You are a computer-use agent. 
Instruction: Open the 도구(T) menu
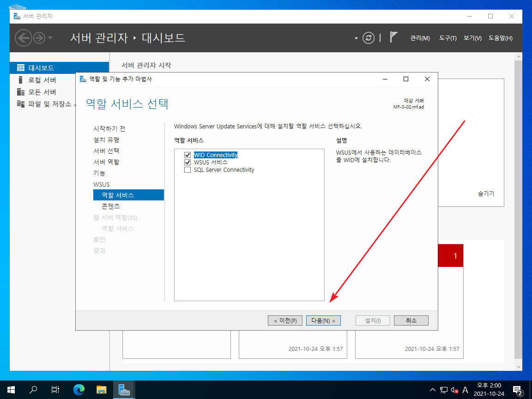point(447,38)
